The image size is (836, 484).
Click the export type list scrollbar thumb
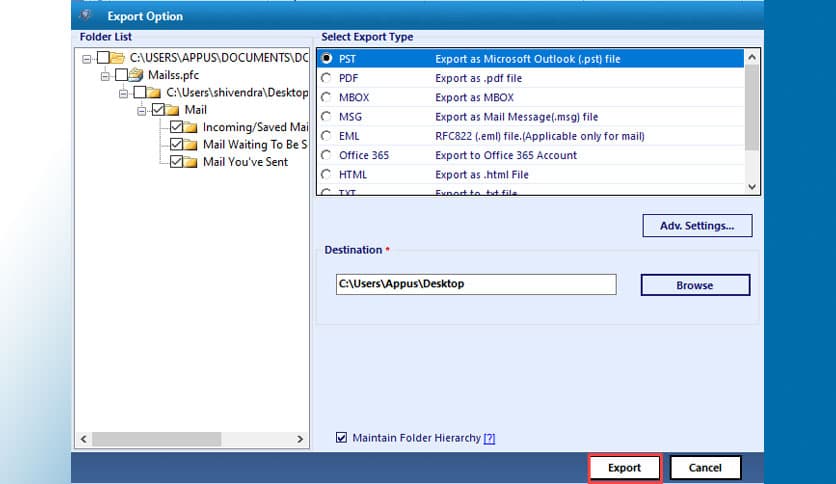(x=752, y=108)
